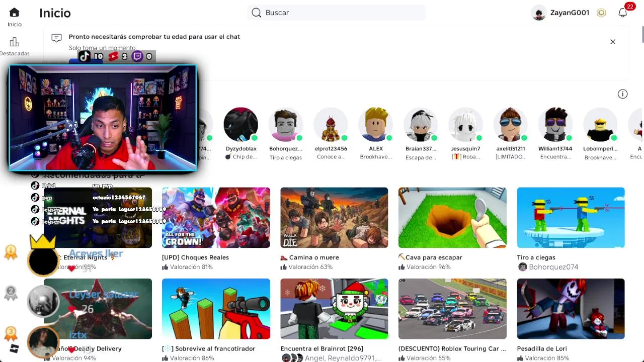The image size is (644, 362).
Task: Click the 'Pesadilla de Lori' title
Action: point(542,348)
